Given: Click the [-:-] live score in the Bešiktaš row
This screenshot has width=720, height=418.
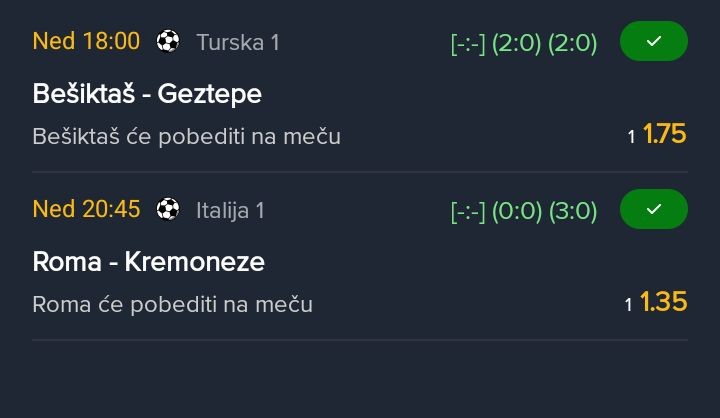Looking at the screenshot, I should [x=468, y=43].
